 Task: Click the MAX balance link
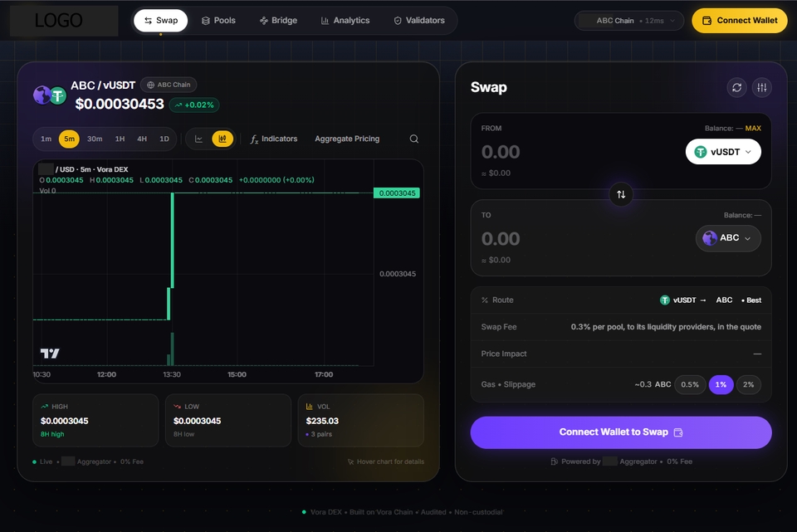(753, 128)
